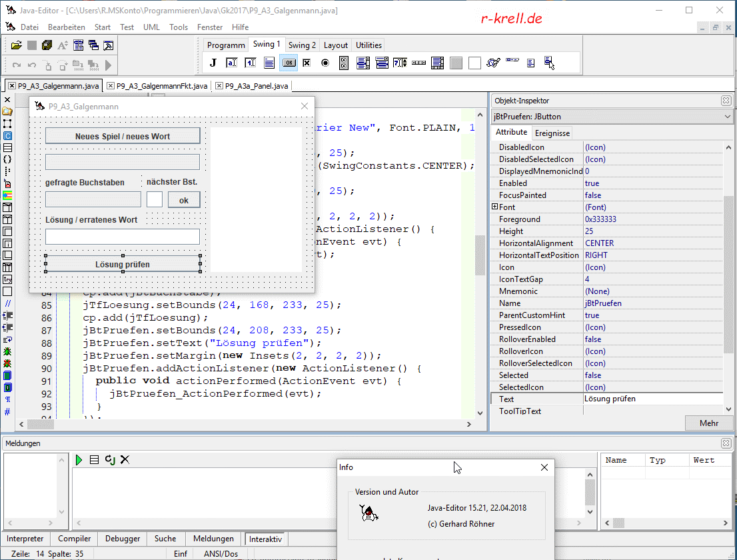
Task: Click the X delete icon in Meldungen toolbar
Action: point(125,460)
